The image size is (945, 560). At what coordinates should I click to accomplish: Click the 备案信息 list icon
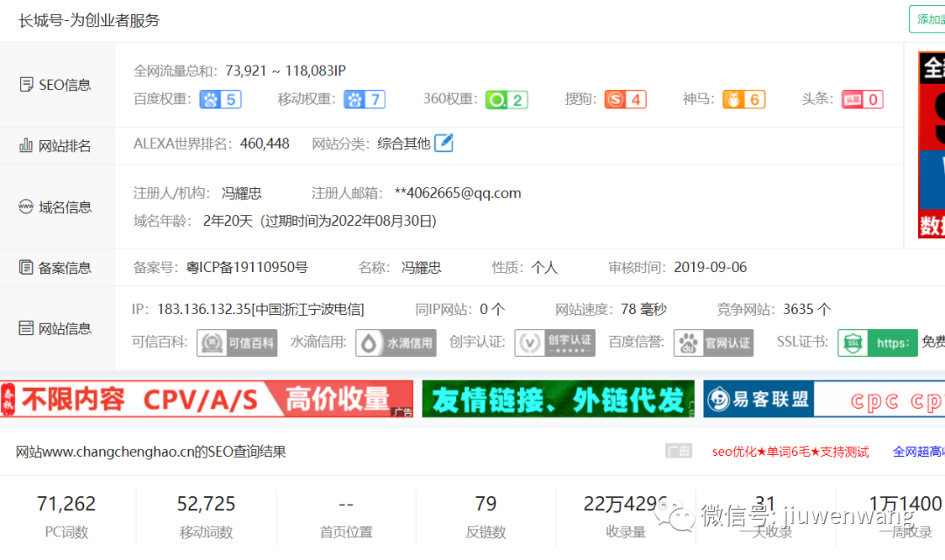point(26,267)
